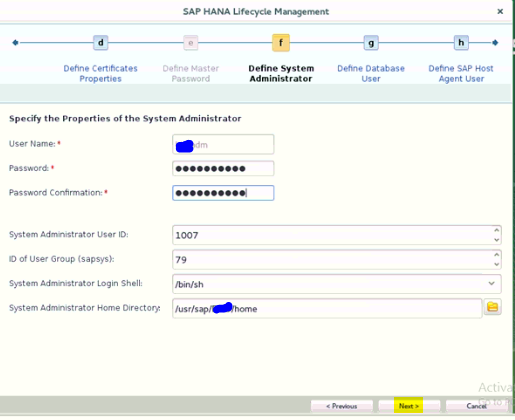The width and height of the screenshot is (515, 420).
Task: Click 'ID of User Group (sapsys):' label
Action: coord(62,259)
